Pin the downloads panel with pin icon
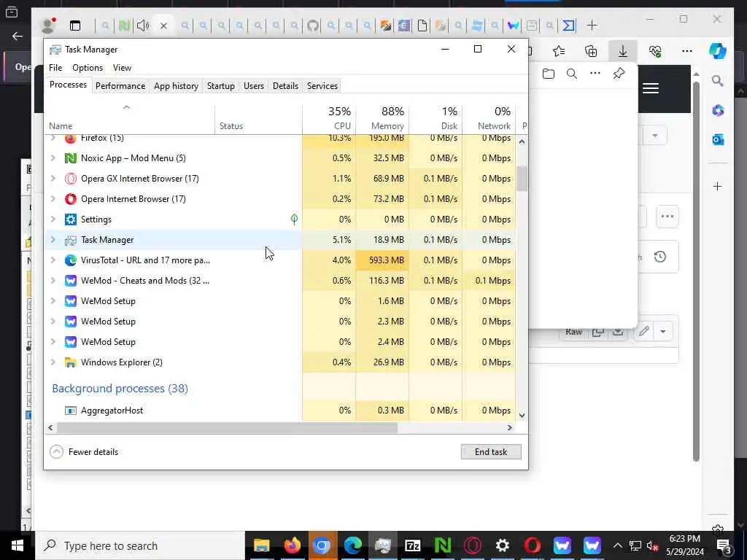747x560 pixels. tap(619, 74)
